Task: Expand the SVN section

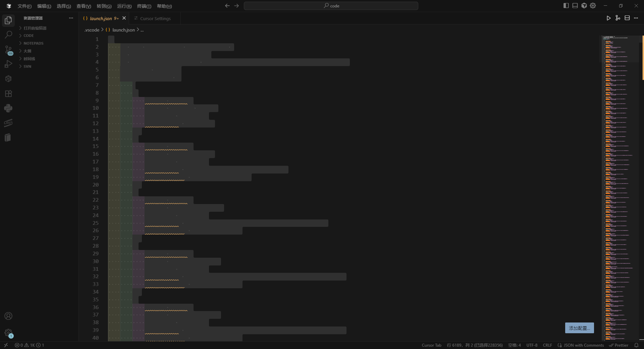Action: pyautogui.click(x=49, y=66)
